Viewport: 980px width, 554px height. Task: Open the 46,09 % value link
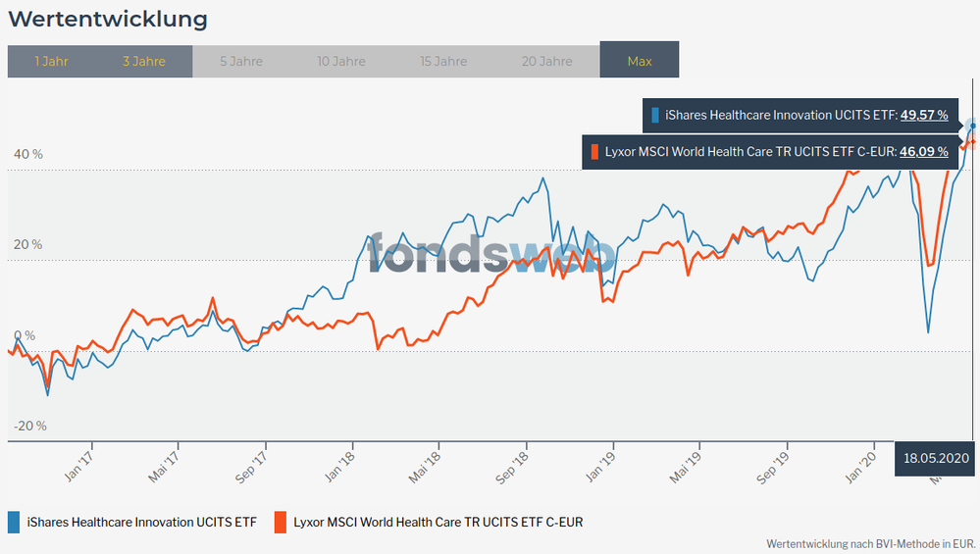pos(924,152)
